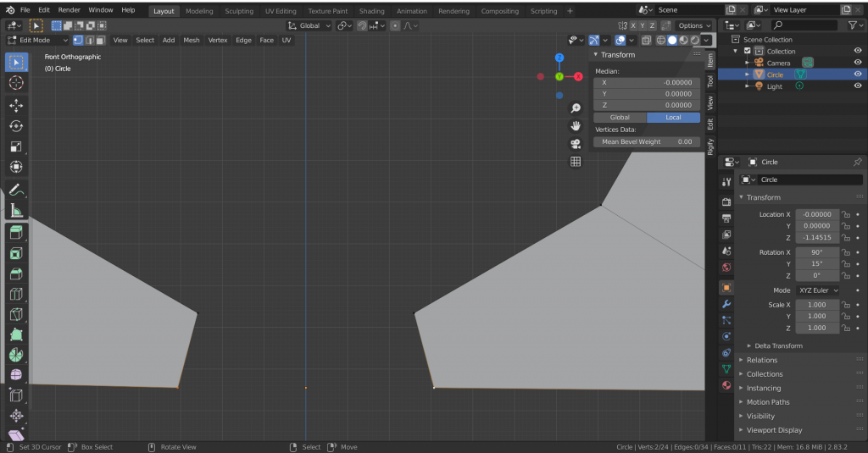This screenshot has height=453, width=868.
Task: Select the Rotate tool
Action: point(16,126)
